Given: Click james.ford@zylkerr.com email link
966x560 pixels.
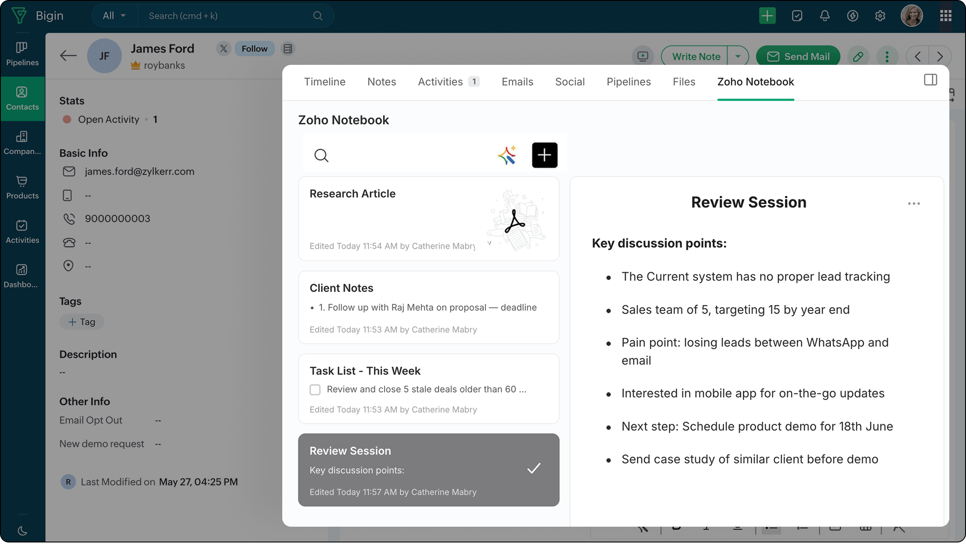Looking at the screenshot, I should coord(140,171).
